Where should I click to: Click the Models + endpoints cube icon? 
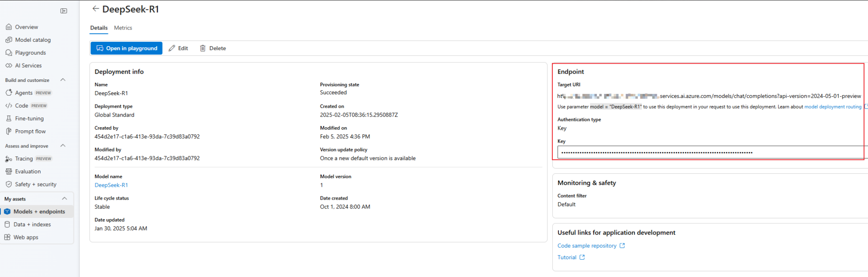coord(7,211)
